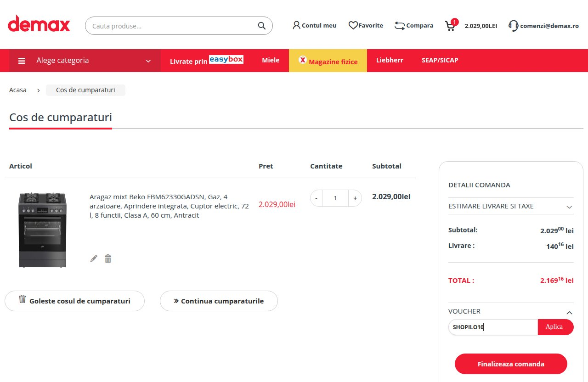Click the TOTAL 2.169,16 lei value
The height and width of the screenshot is (382, 588).
click(557, 280)
